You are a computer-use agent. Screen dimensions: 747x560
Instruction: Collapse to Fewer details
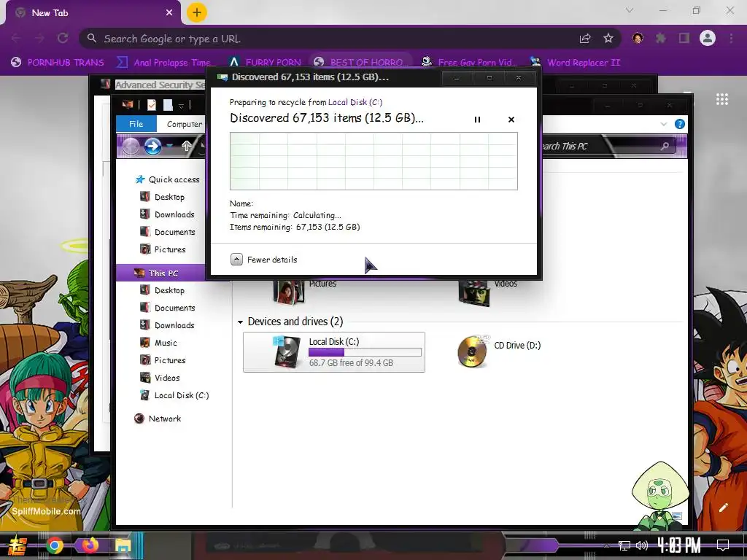(x=263, y=260)
